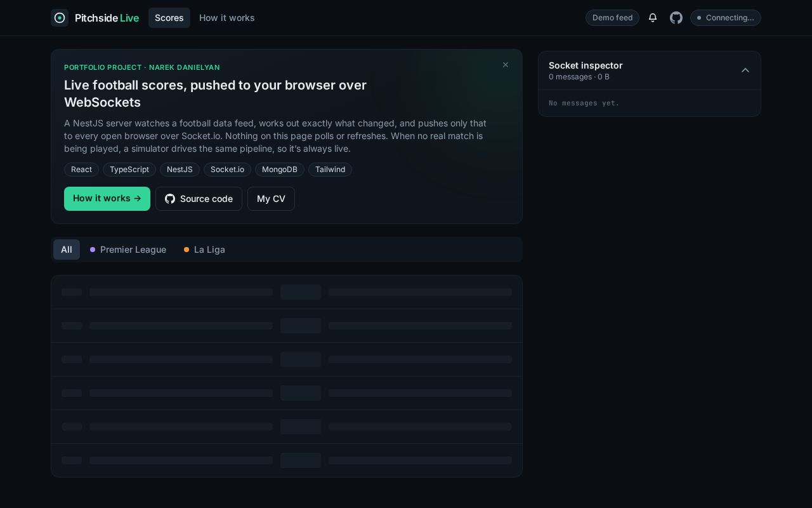Screen dimensions: 812x508
Task: Click the Pitchside Live brand text
Action: click(107, 18)
